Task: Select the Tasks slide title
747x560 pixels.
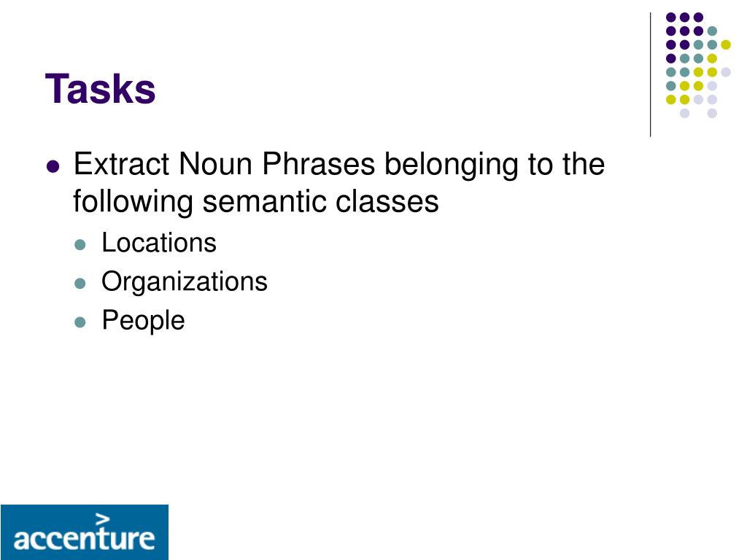Action: [x=101, y=88]
